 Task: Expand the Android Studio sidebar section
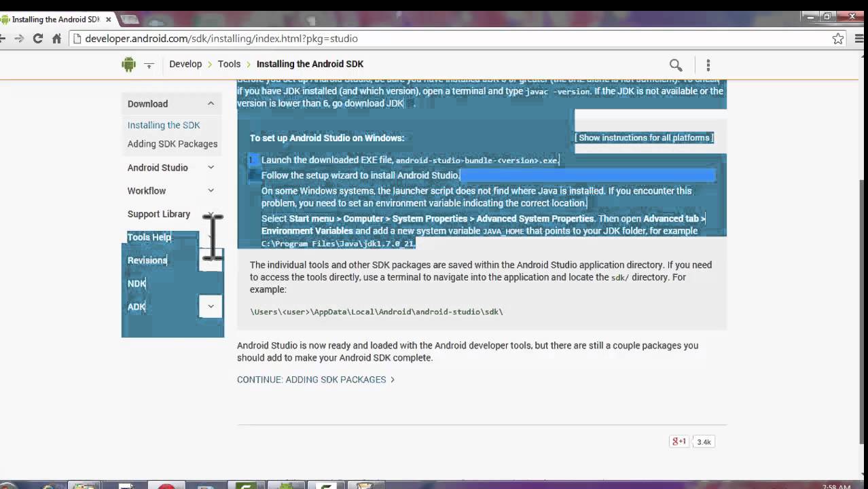(211, 168)
